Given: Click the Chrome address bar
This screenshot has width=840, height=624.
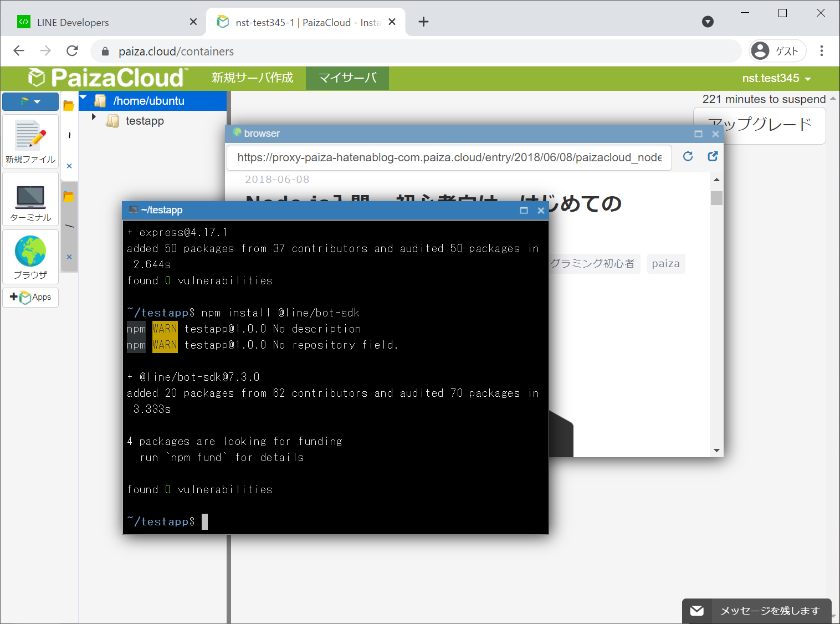Looking at the screenshot, I should click(x=416, y=51).
